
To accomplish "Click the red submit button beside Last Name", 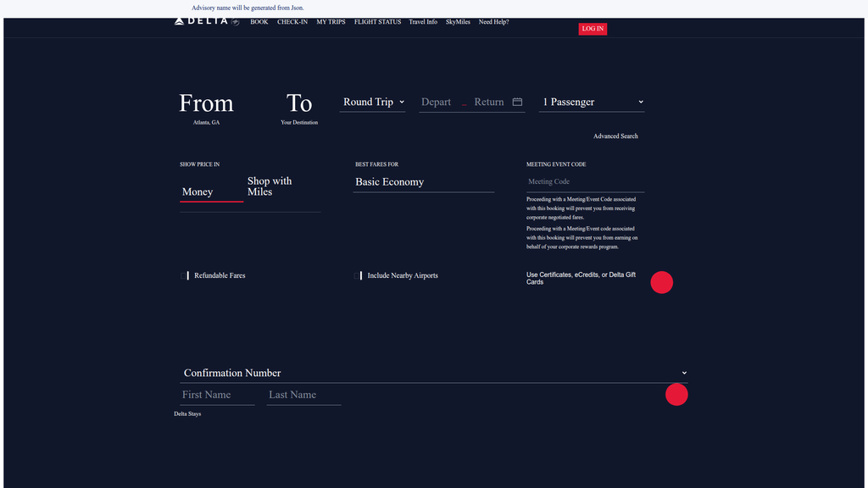I will 676,395.
